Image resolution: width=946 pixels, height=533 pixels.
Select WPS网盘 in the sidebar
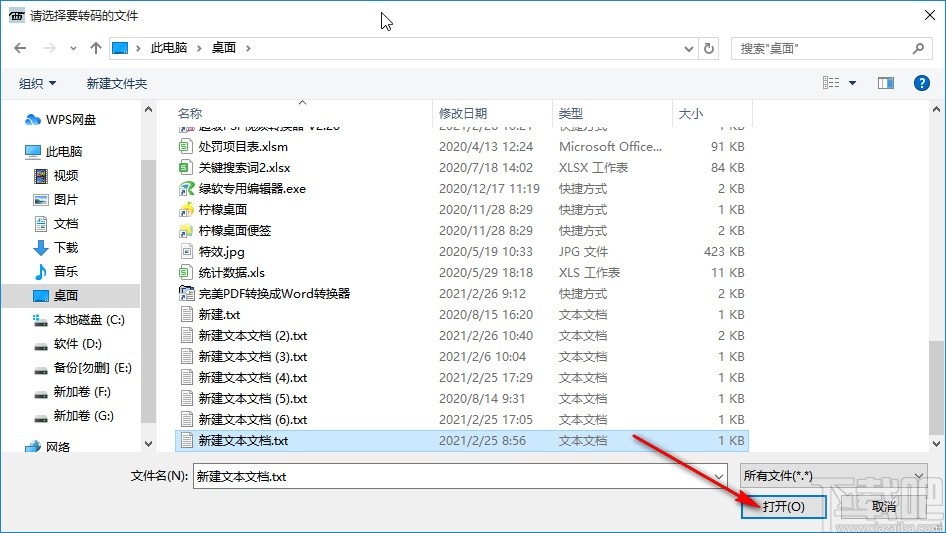click(x=60, y=120)
